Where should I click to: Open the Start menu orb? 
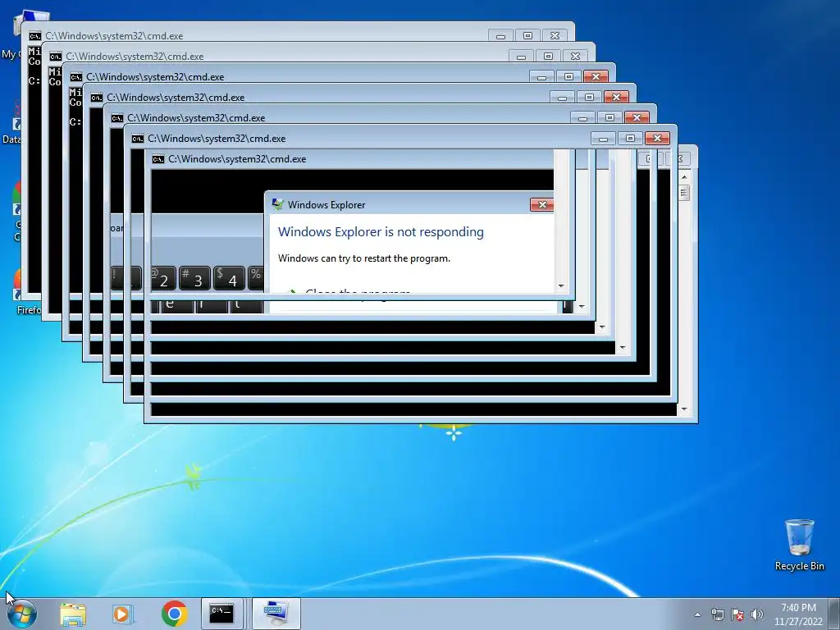point(22,614)
